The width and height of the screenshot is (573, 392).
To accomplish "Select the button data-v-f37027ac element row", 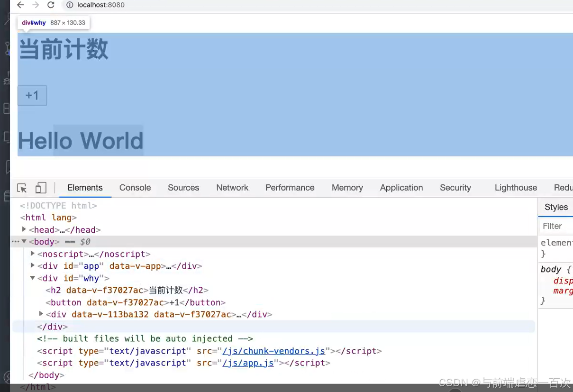I will [x=136, y=302].
